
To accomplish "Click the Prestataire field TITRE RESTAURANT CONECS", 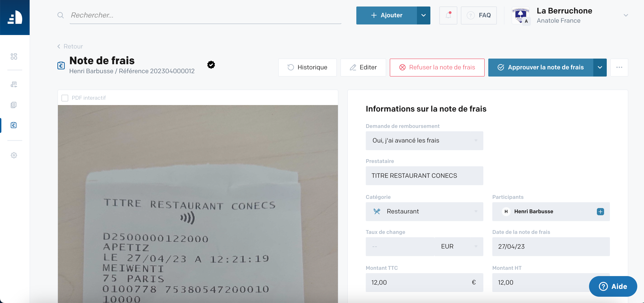I will [424, 176].
